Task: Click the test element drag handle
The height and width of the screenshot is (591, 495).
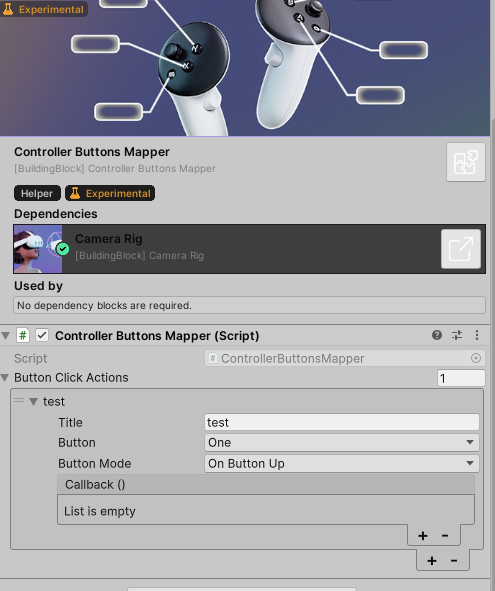Action: 19,401
